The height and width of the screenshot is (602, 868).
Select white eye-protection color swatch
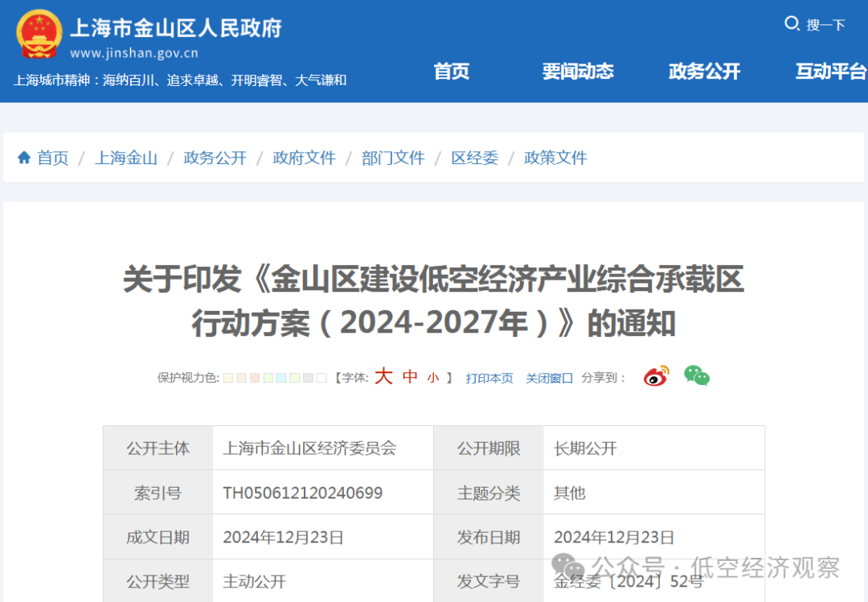click(x=321, y=378)
